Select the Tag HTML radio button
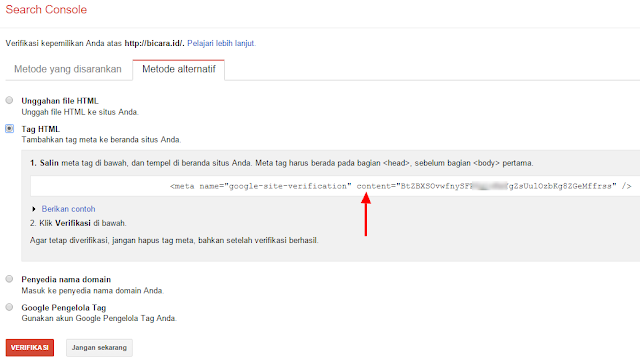Image resolution: width=640 pixels, height=364 pixels. coord(9,129)
